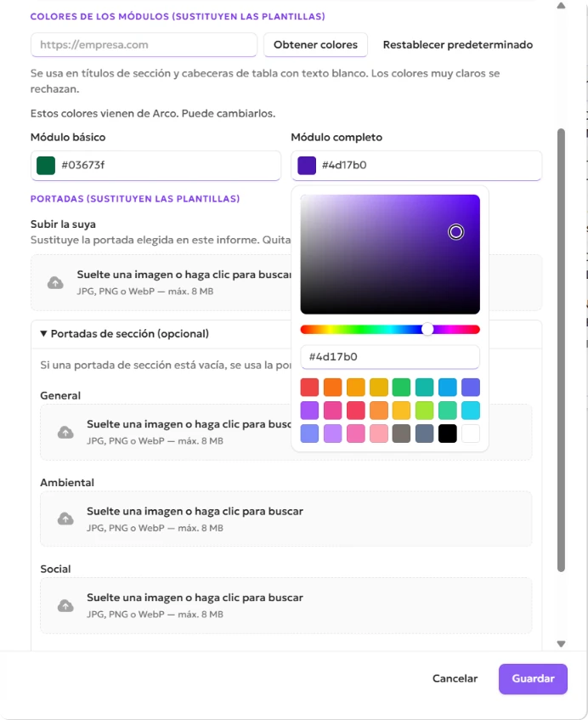The width and height of the screenshot is (588, 720).
Task: Pick the emerald swatch in second row
Action: (x=448, y=410)
